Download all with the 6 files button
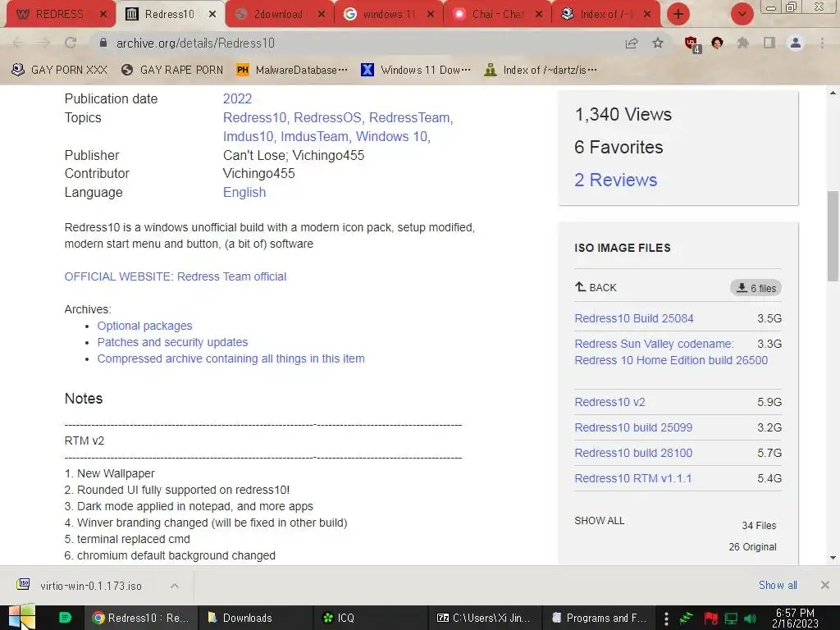This screenshot has height=630, width=840. [756, 288]
